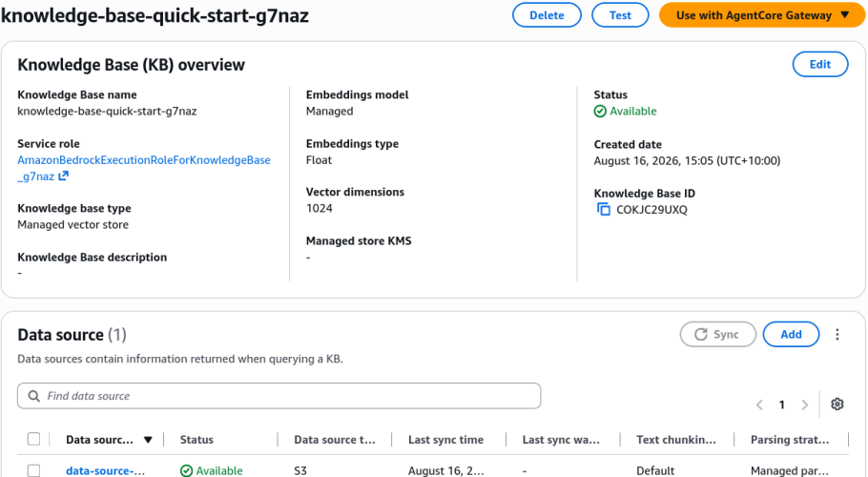The image size is (868, 477).
Task: Click the Last sync time column header
Action: pos(445,440)
